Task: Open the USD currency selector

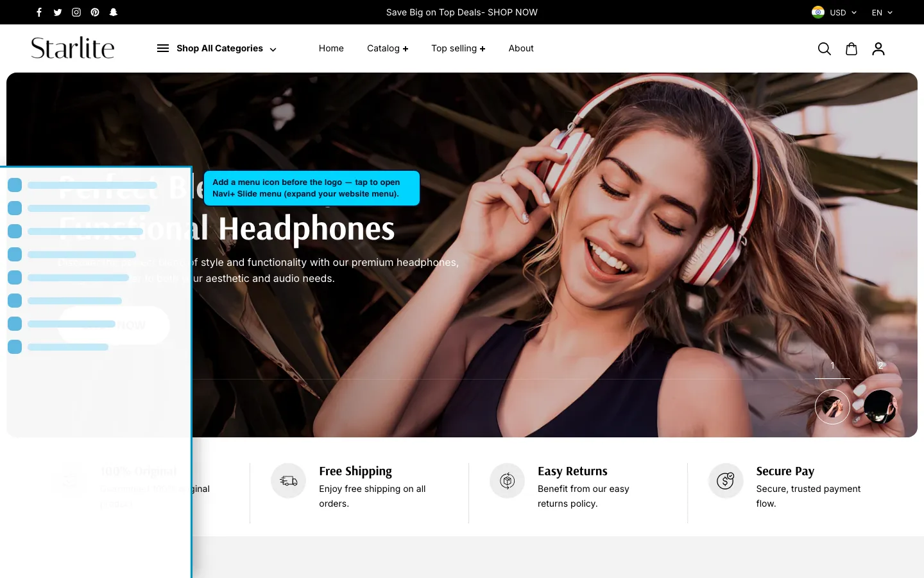Action: [x=843, y=12]
